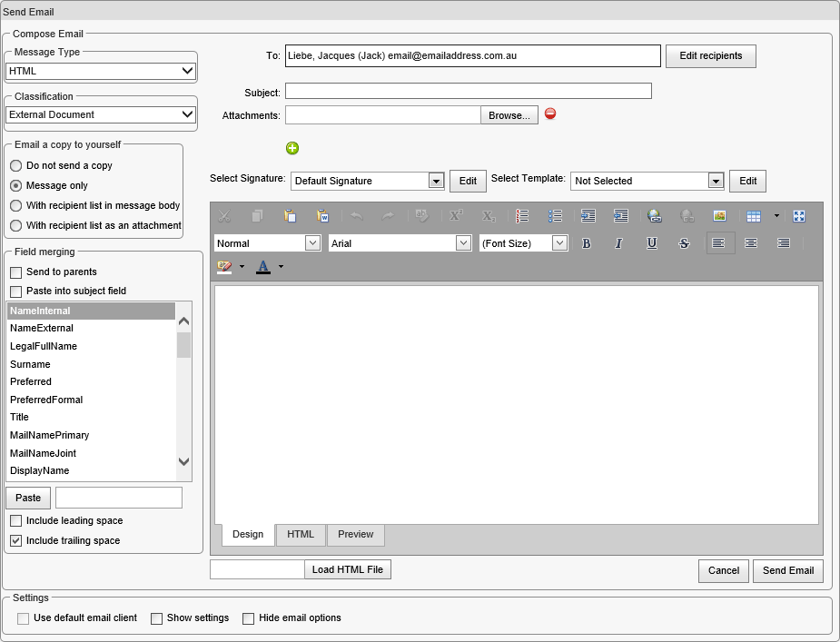
Task: Toggle full screen editor mode
Action: coord(799,216)
